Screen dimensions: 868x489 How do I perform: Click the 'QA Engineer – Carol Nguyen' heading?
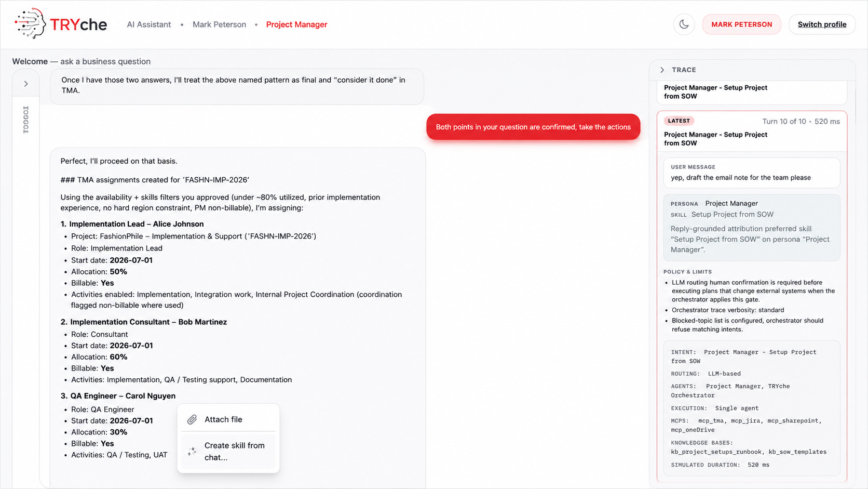pos(118,395)
